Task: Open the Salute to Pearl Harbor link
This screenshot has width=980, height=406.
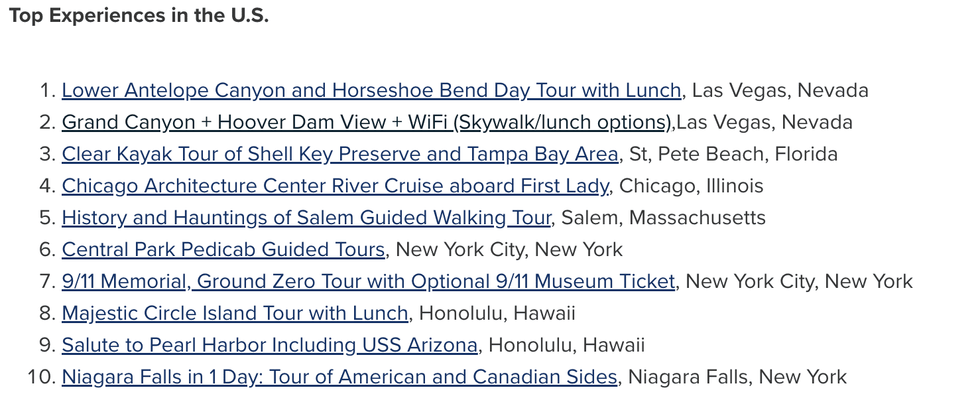Action: coord(269,345)
